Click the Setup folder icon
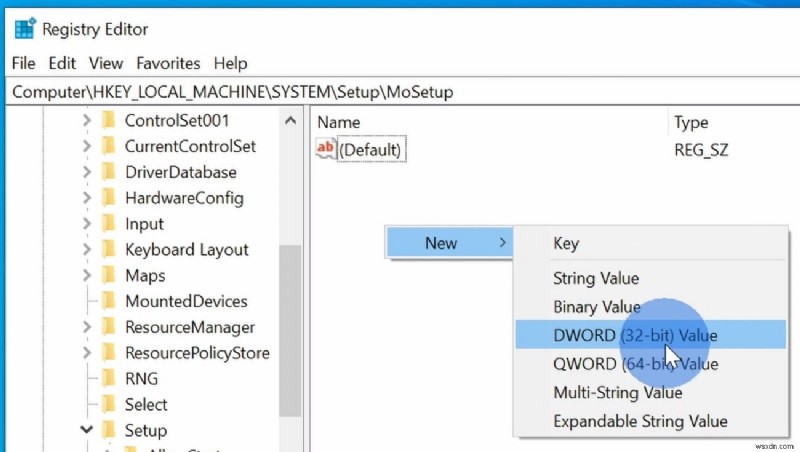Viewport: 800px width, 452px height. click(x=108, y=430)
